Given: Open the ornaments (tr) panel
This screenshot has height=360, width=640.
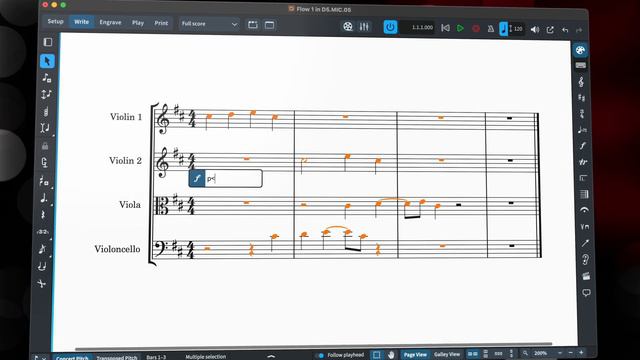Looking at the screenshot, I should click(583, 162).
